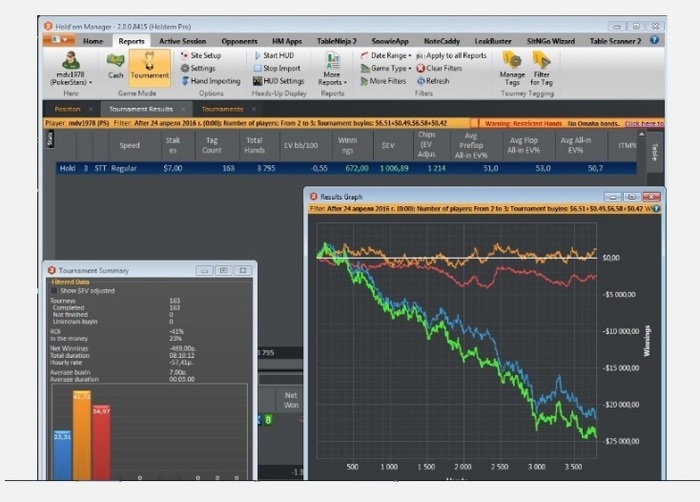The width and height of the screenshot is (700, 502).
Task: Sort by the Speed column header
Action: point(129,145)
